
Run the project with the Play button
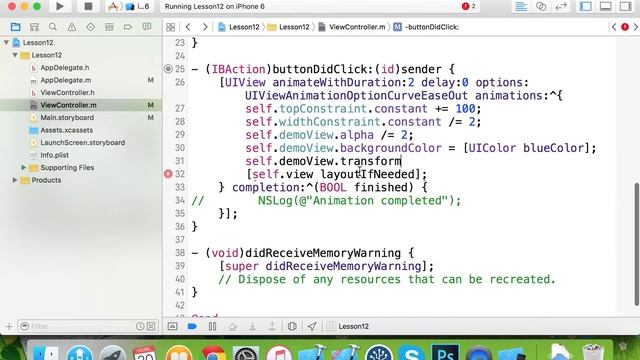tap(60, 7)
